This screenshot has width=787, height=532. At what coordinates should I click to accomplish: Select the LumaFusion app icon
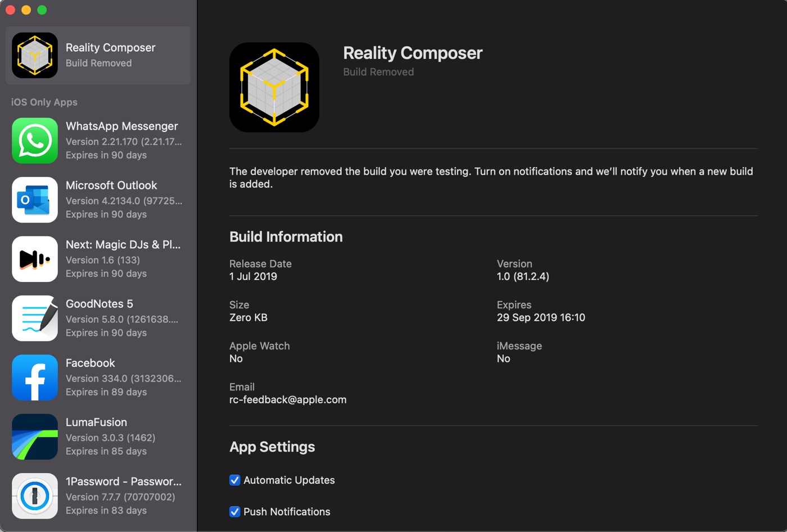35,436
